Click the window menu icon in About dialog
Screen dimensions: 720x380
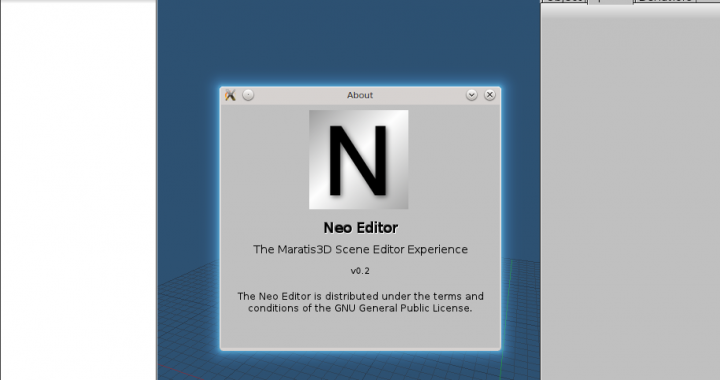pos(231,95)
